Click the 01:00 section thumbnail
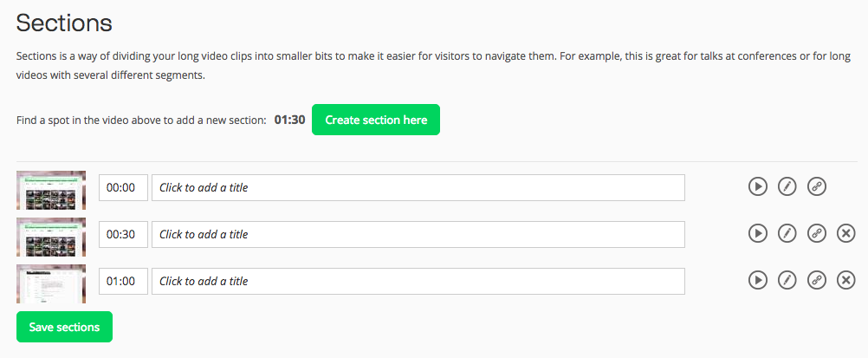The height and width of the screenshot is (358, 868). (x=51, y=283)
